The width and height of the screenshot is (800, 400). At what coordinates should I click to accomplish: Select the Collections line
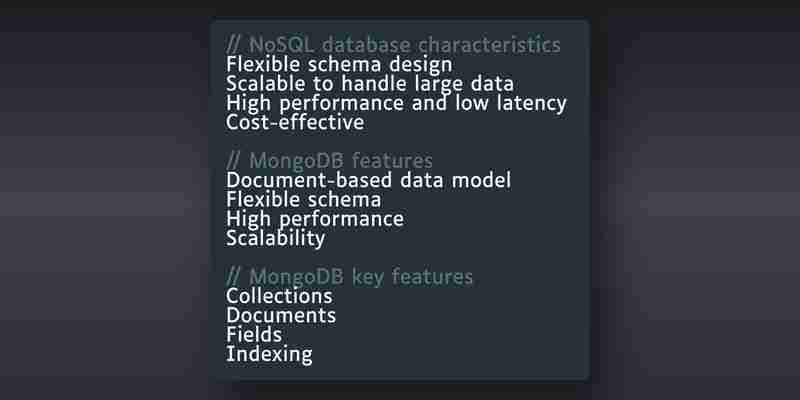pos(279,296)
